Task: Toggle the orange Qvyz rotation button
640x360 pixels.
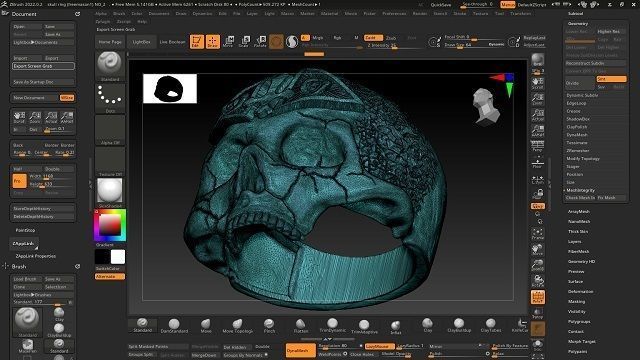Action: click(x=538, y=206)
